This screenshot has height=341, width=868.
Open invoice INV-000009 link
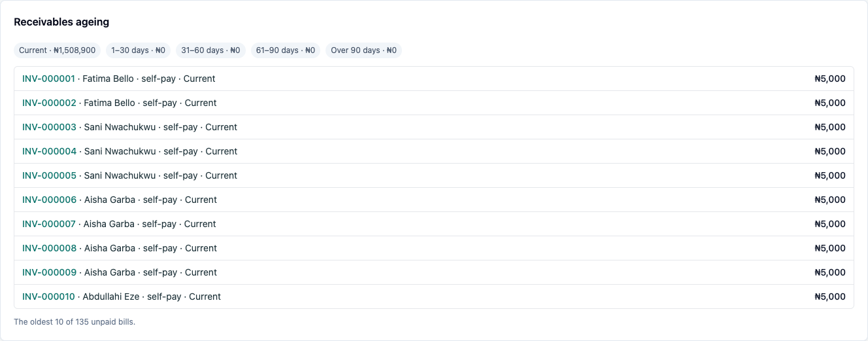(49, 272)
